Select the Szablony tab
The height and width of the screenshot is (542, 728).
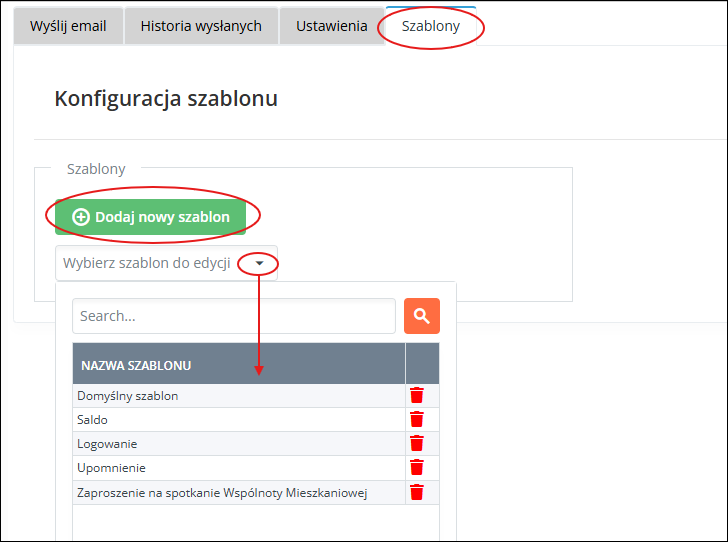point(431,26)
